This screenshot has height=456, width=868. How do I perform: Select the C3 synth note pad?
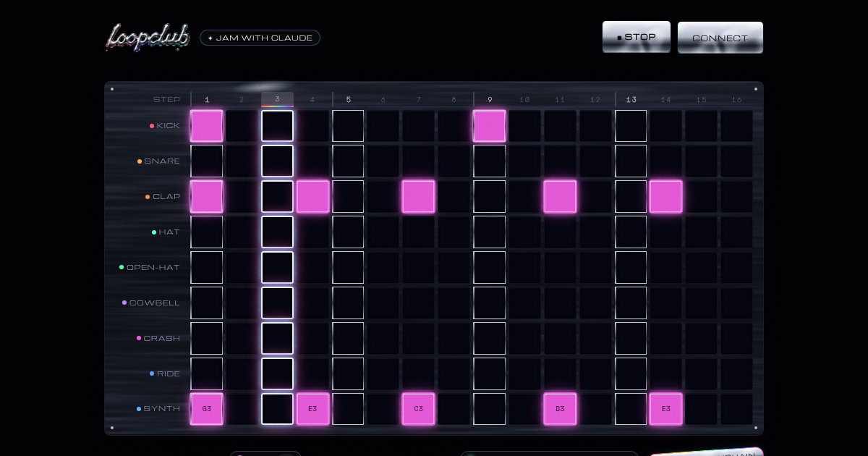coord(419,409)
